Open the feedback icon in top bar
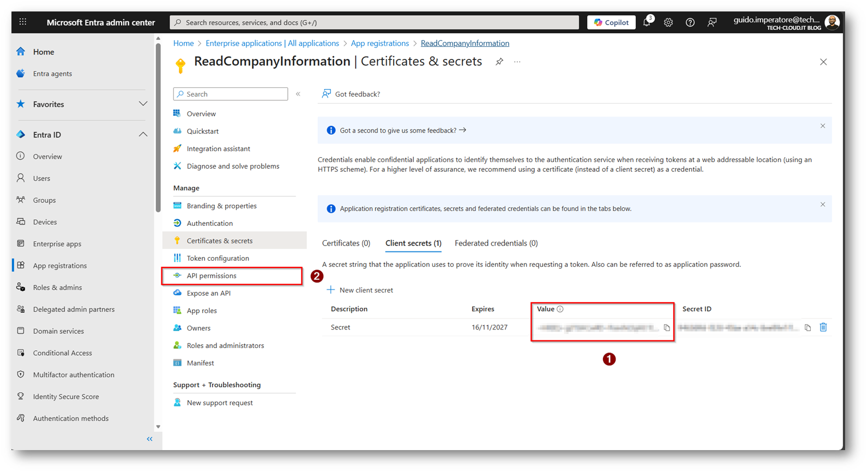The height and width of the screenshot is (473, 868). (x=712, y=22)
